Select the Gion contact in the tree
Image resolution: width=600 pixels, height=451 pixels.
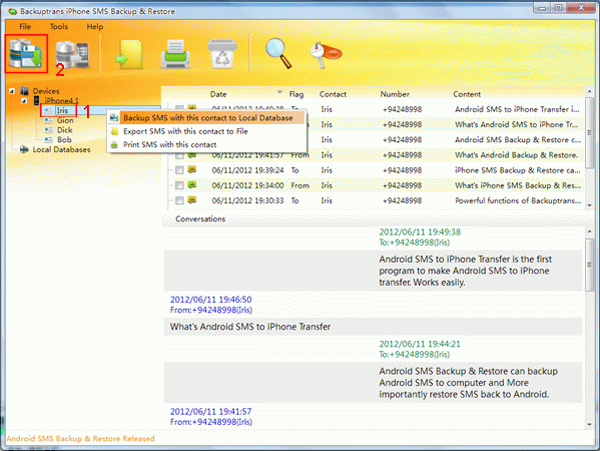[65, 120]
